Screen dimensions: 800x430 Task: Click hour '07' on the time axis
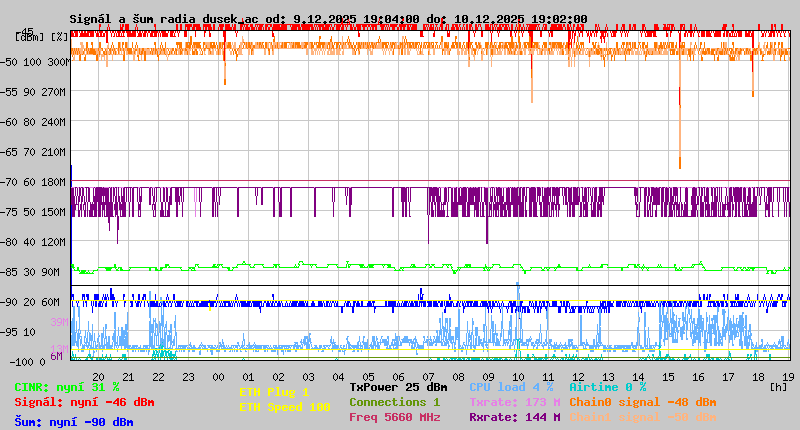(429, 377)
